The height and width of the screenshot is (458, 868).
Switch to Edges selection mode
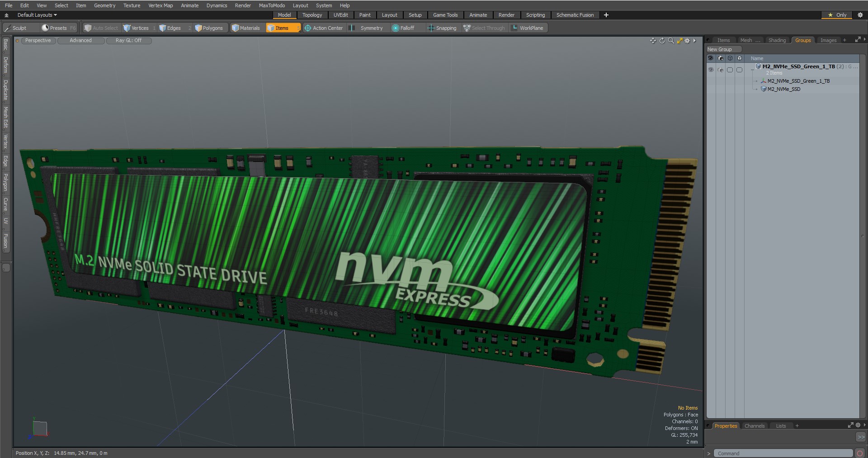[x=174, y=28]
